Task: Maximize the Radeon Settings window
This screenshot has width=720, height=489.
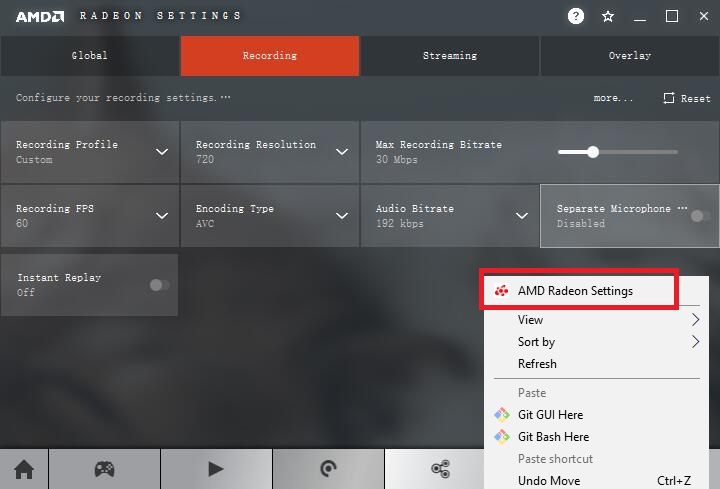Action: point(672,16)
